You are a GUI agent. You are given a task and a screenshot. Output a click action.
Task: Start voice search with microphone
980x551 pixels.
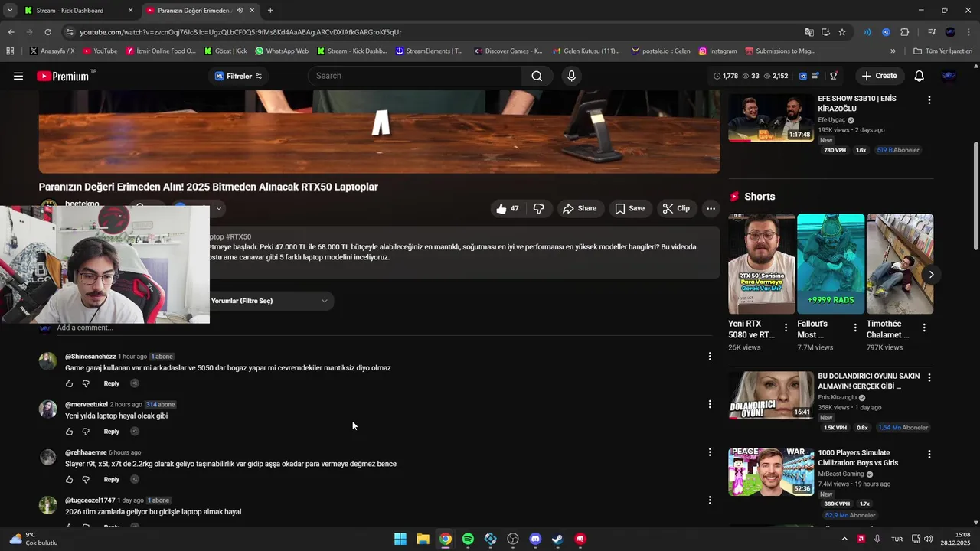pyautogui.click(x=571, y=76)
